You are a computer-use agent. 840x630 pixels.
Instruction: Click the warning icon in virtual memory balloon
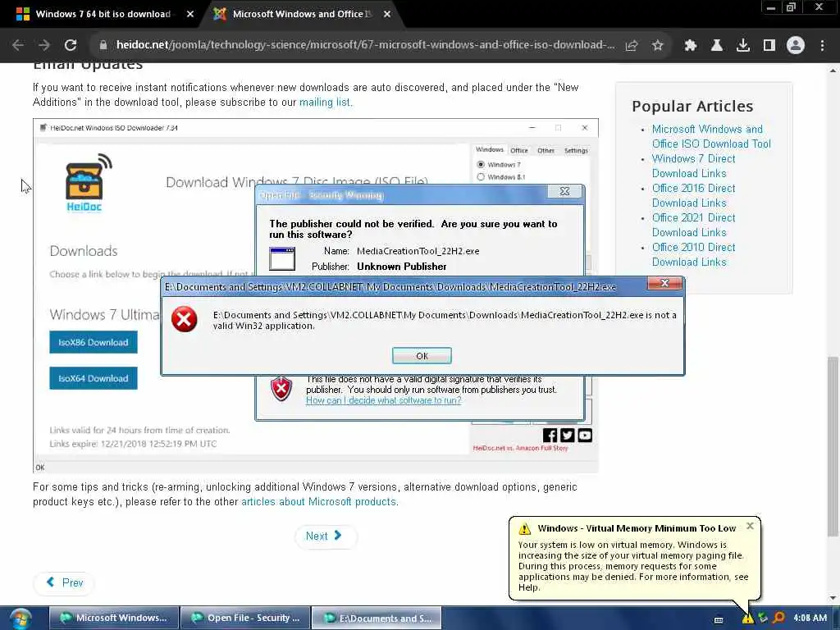coord(524,529)
